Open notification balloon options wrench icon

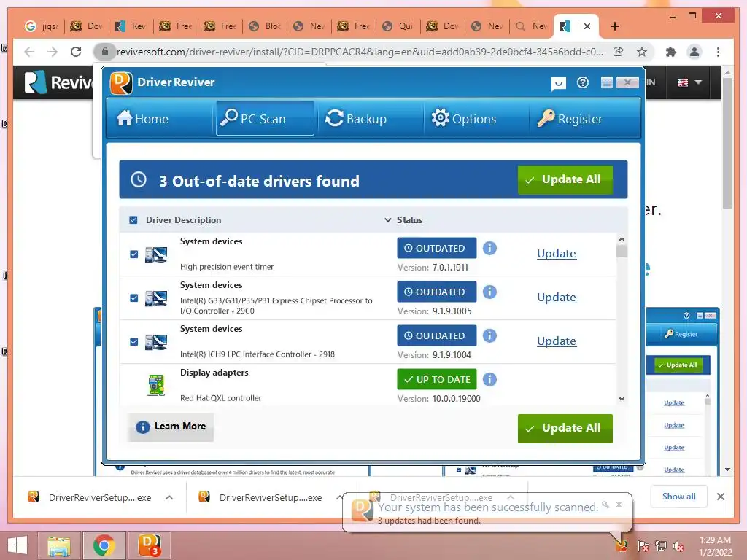click(x=605, y=505)
